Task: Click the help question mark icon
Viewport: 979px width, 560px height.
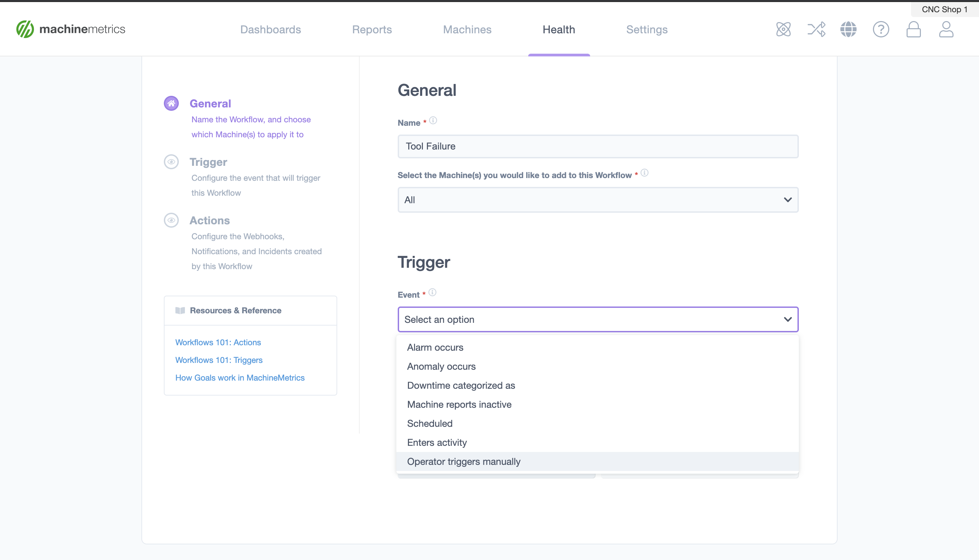Action: point(881,30)
